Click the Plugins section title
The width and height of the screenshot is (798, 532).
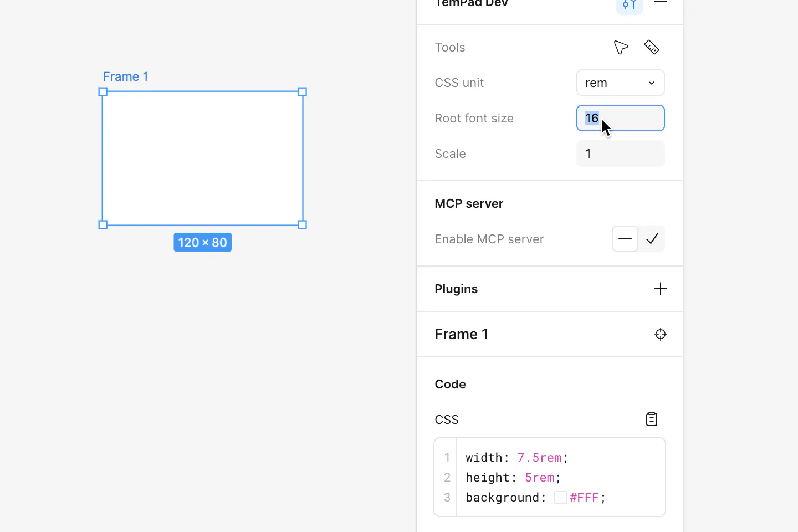[456, 289]
